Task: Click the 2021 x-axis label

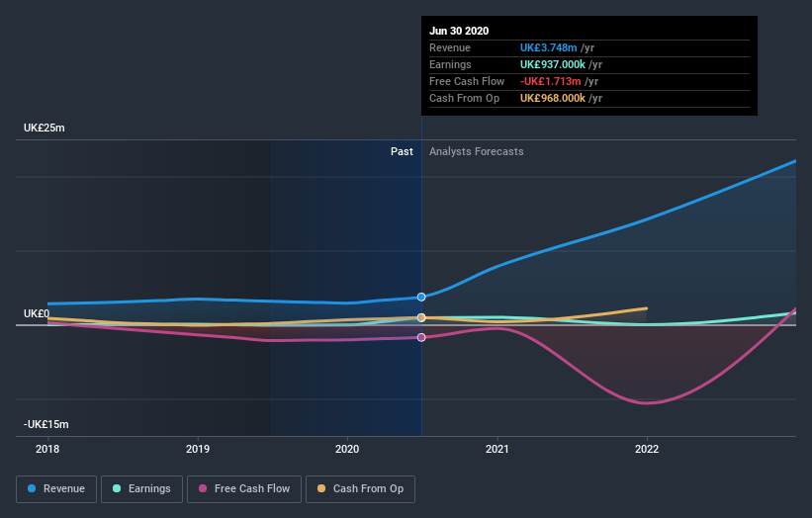Action: 497,449
